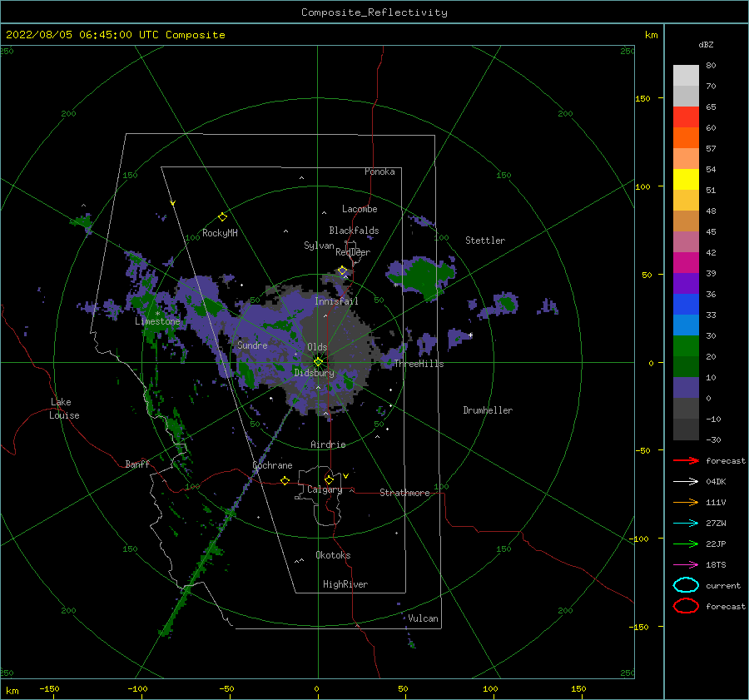Click the orange 111V arrow icon
749x700 pixels.
point(686,502)
